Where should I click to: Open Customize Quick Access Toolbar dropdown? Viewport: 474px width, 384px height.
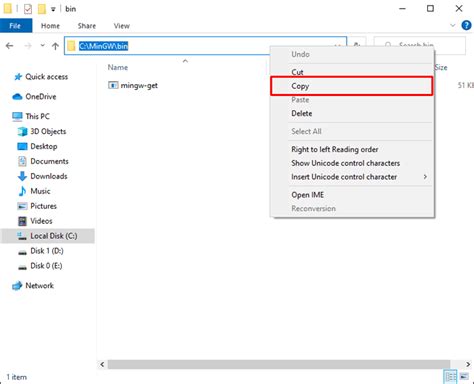53,9
